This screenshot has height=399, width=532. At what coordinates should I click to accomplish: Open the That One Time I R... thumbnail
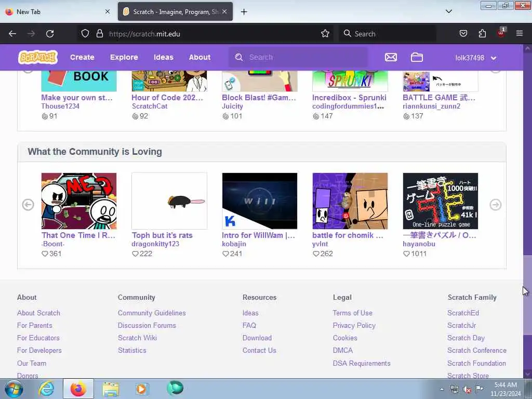pos(79,201)
